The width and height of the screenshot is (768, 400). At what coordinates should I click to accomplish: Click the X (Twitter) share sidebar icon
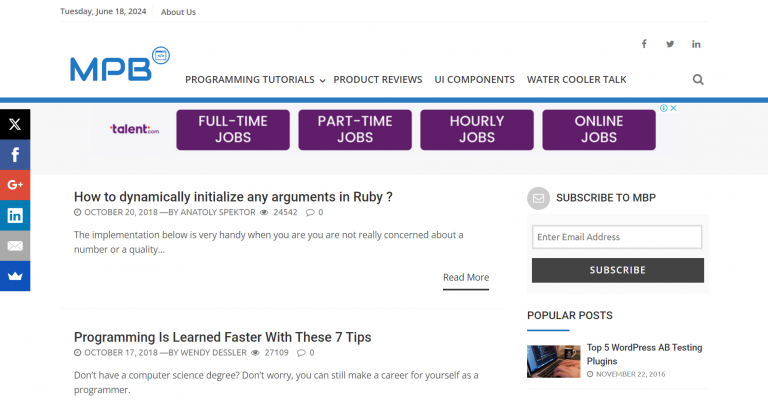[15, 125]
